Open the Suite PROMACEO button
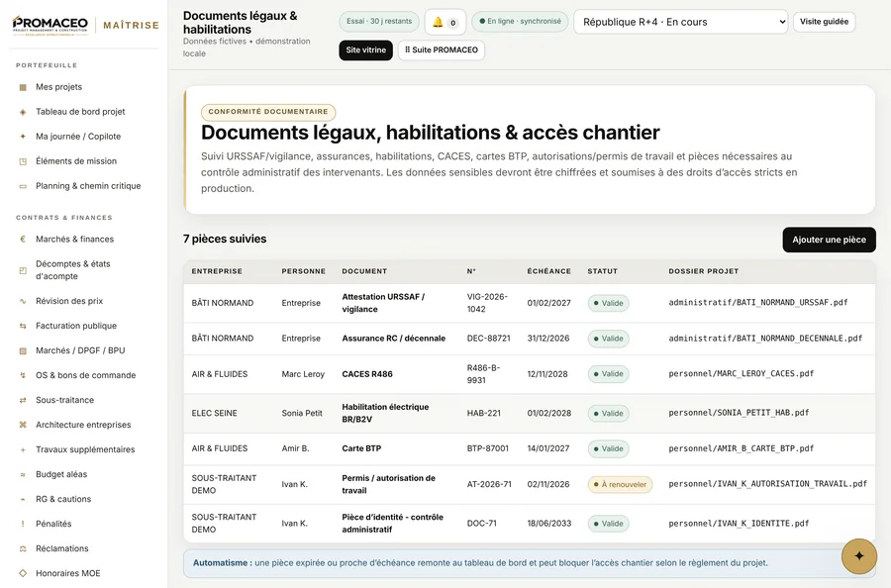This screenshot has height=588, width=891. [x=442, y=50]
